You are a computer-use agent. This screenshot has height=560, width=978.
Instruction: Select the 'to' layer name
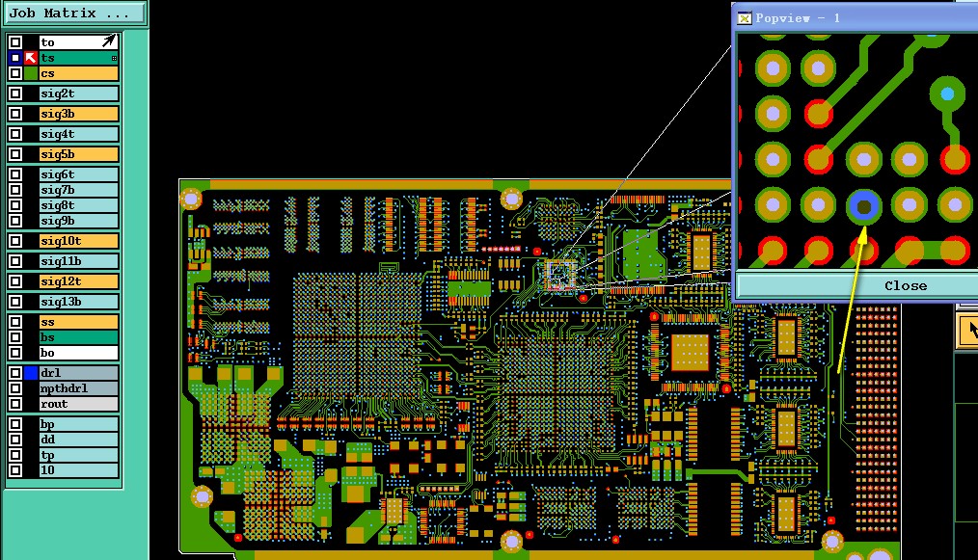click(x=78, y=42)
